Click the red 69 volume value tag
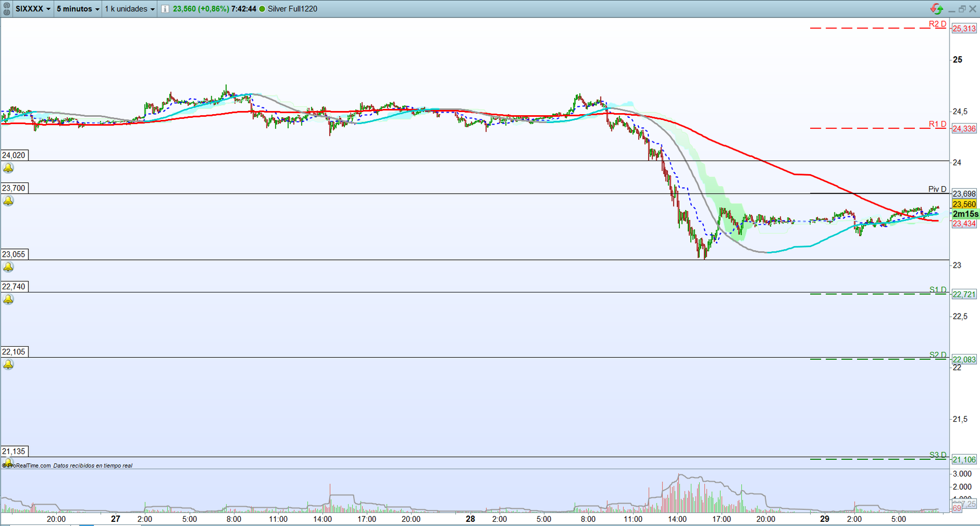This screenshot has height=526, width=980. click(x=957, y=508)
